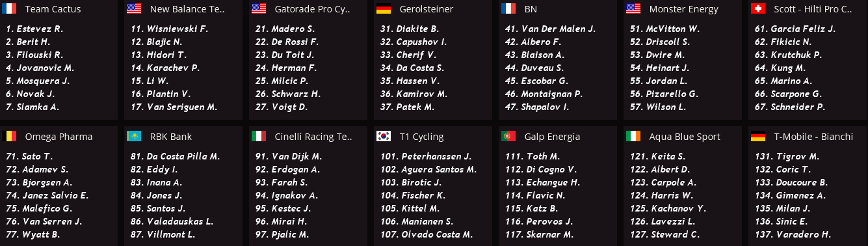Click the US flag next to Gatorade Pro Cy..
Screen dimensions: 868x246
[x=259, y=9]
